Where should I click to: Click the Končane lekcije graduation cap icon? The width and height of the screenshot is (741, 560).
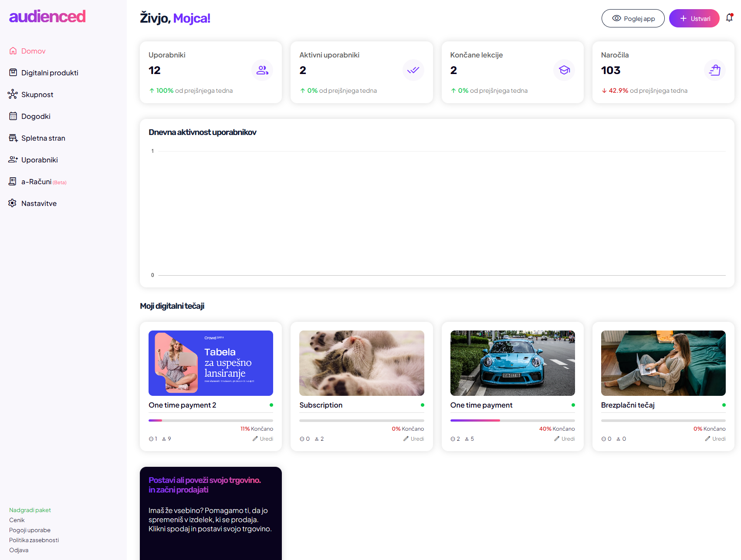point(564,70)
